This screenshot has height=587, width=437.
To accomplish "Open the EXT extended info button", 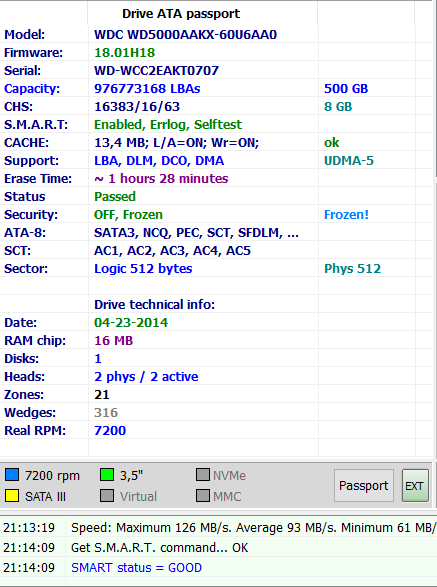I will click(x=415, y=486).
